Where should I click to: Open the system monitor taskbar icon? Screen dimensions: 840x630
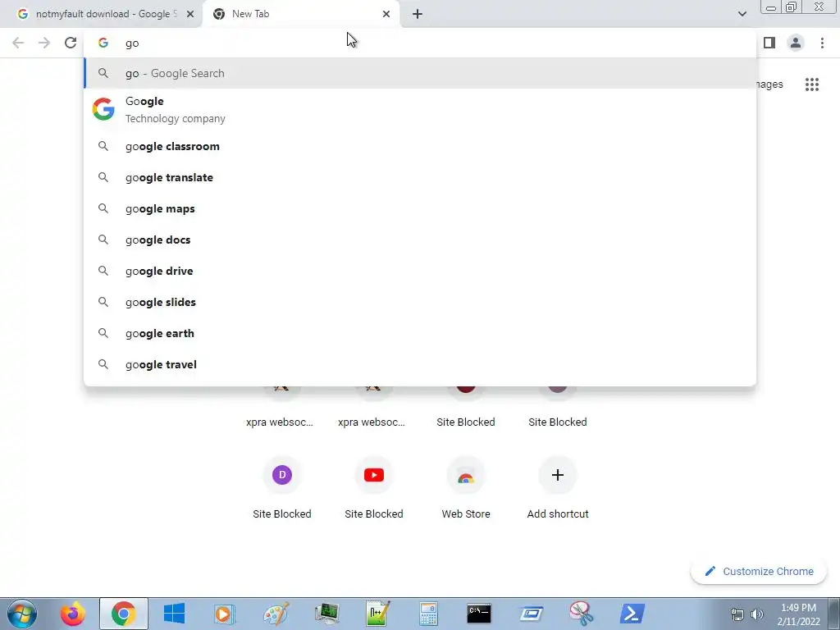(326, 614)
